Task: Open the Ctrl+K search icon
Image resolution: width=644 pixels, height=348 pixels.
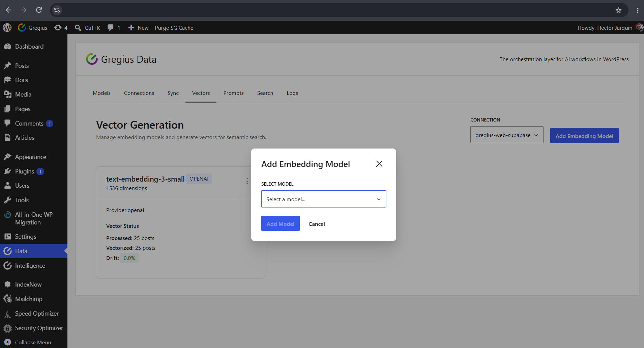Action: click(x=78, y=28)
